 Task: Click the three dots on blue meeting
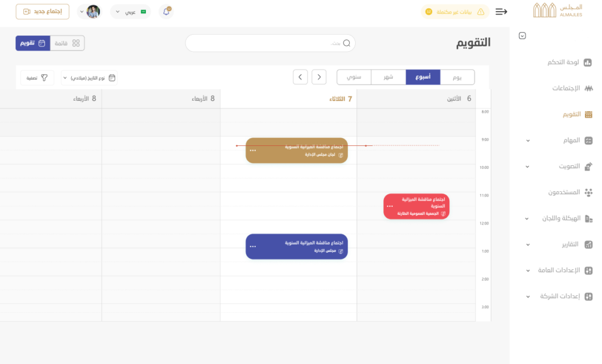point(253,246)
